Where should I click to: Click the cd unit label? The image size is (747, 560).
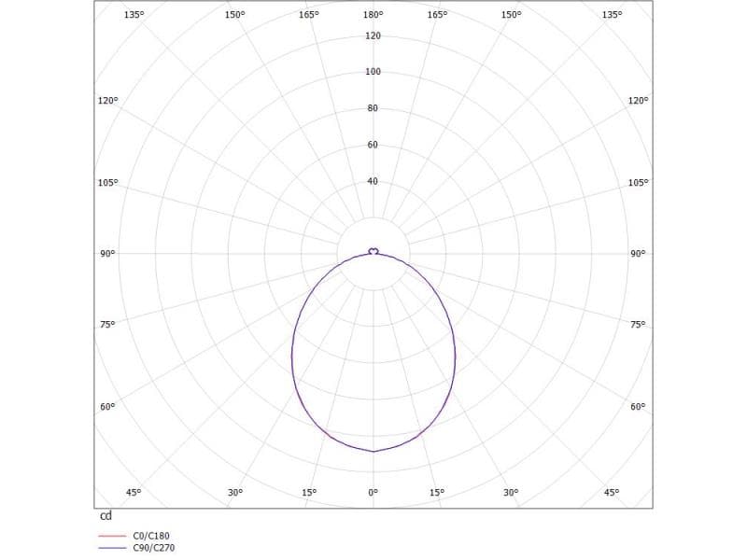point(106,516)
